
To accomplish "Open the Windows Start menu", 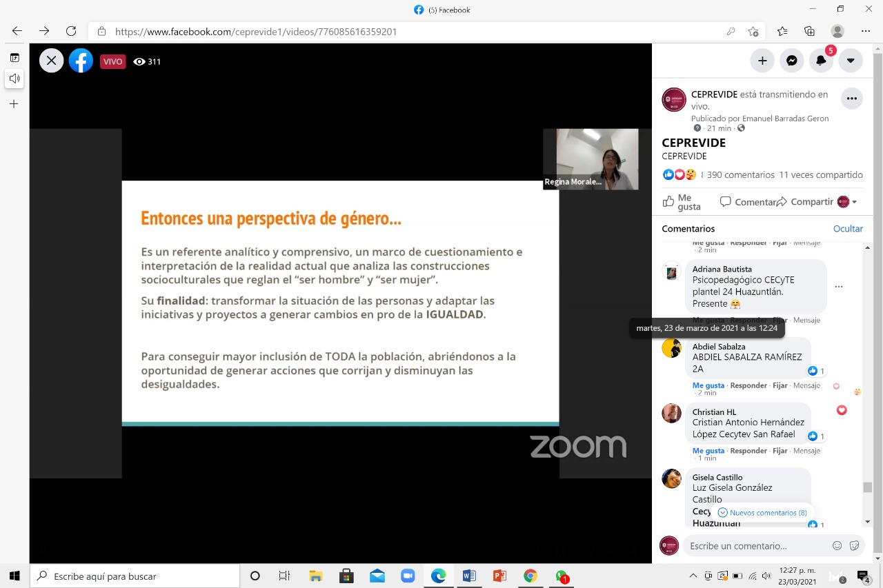I will click(x=14, y=576).
